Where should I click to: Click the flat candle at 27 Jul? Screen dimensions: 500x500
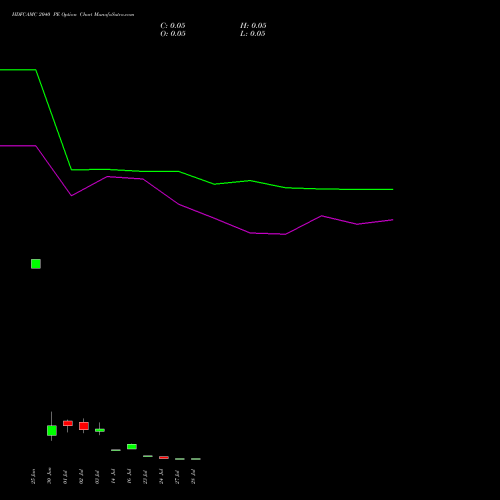(180, 459)
